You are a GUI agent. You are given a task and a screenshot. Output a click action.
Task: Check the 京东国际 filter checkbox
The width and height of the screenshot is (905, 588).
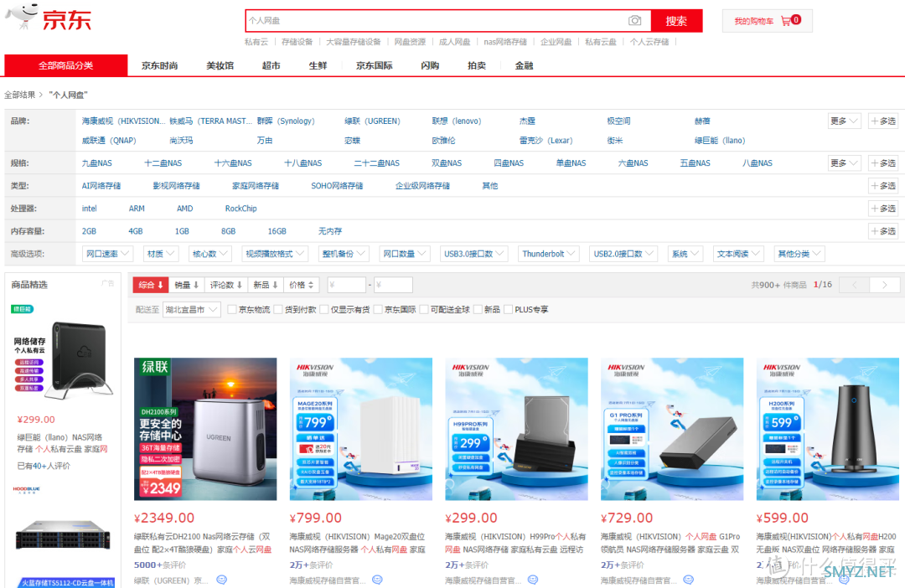pyautogui.click(x=378, y=310)
